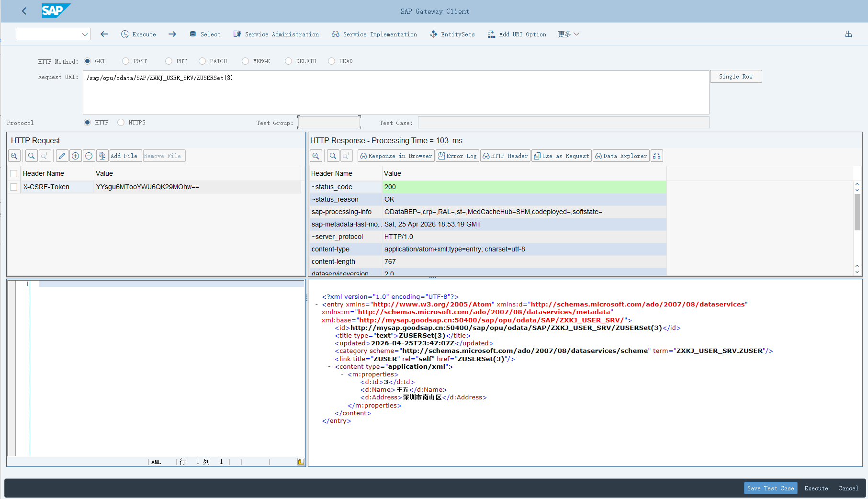Click the SAP logo

pyautogui.click(x=56, y=11)
